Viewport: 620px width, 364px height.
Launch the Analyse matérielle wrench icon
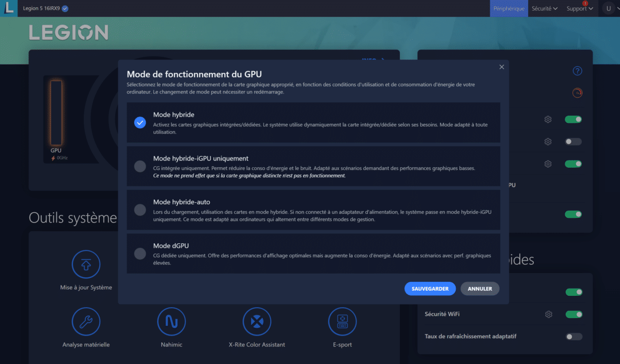coord(86,322)
